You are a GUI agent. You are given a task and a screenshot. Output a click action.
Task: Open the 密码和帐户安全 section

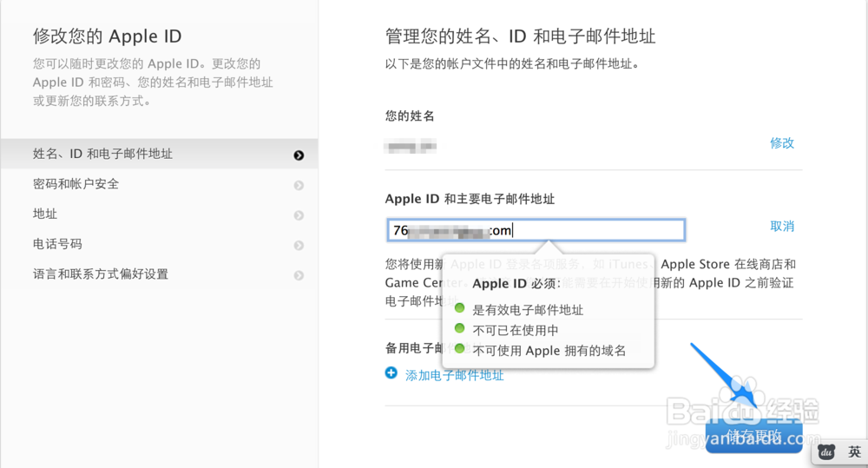pyautogui.click(x=76, y=184)
